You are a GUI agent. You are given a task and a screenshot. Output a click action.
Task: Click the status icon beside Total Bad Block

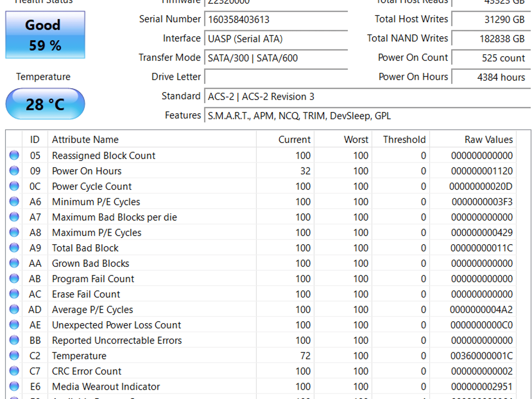[x=14, y=248]
